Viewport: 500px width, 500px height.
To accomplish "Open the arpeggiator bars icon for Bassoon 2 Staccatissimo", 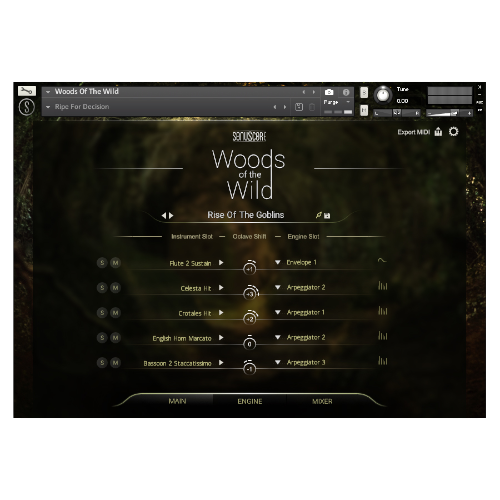I will 383,361.
